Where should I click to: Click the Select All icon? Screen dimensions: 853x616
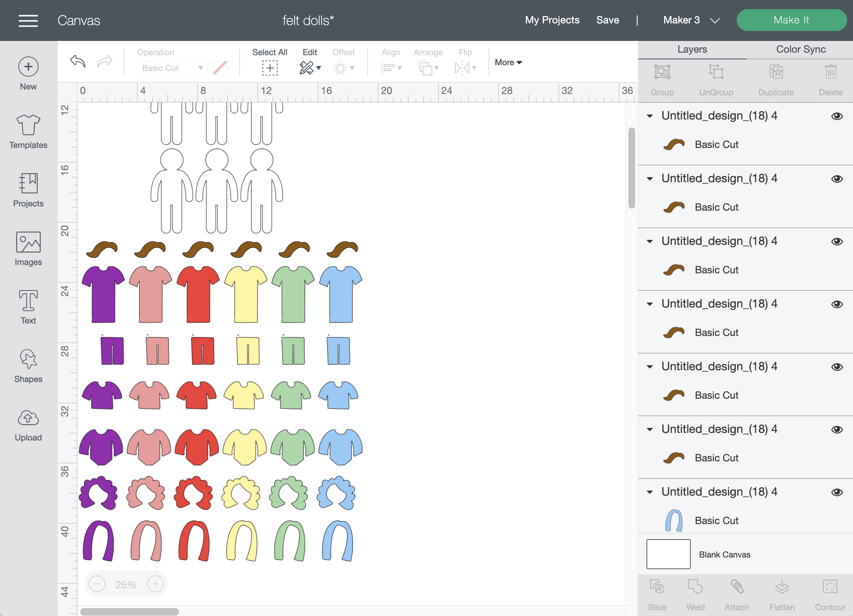270,68
